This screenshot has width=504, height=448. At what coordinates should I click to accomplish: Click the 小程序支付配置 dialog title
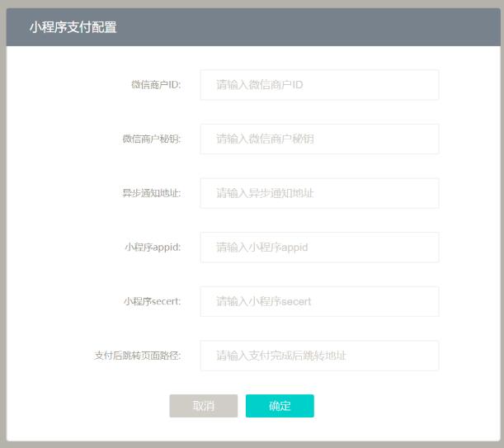[73, 27]
